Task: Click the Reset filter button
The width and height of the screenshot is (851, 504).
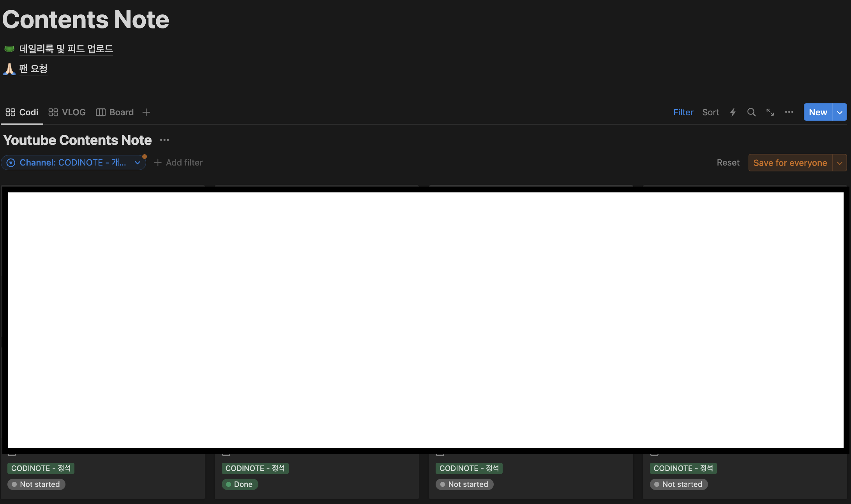Action: 728,163
